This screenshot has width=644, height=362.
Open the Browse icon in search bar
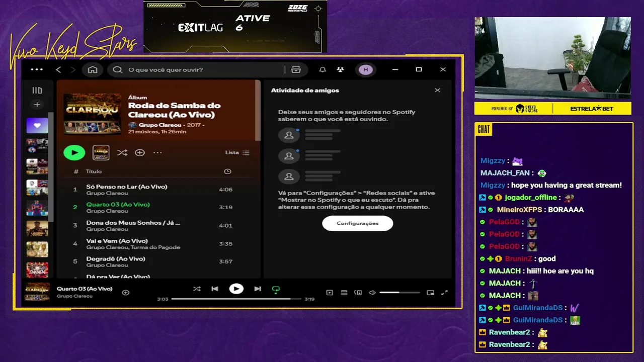point(296,69)
